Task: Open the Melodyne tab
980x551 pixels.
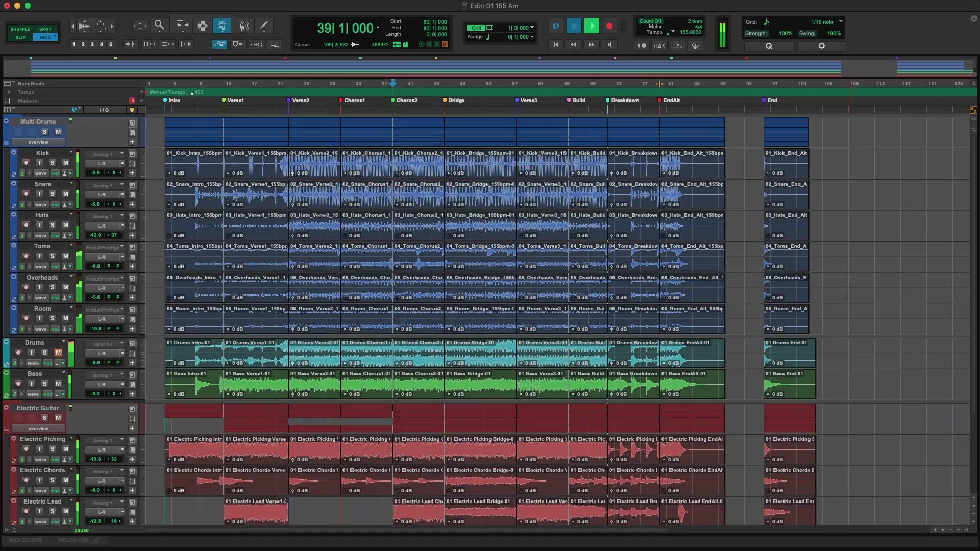Action: 73,540
